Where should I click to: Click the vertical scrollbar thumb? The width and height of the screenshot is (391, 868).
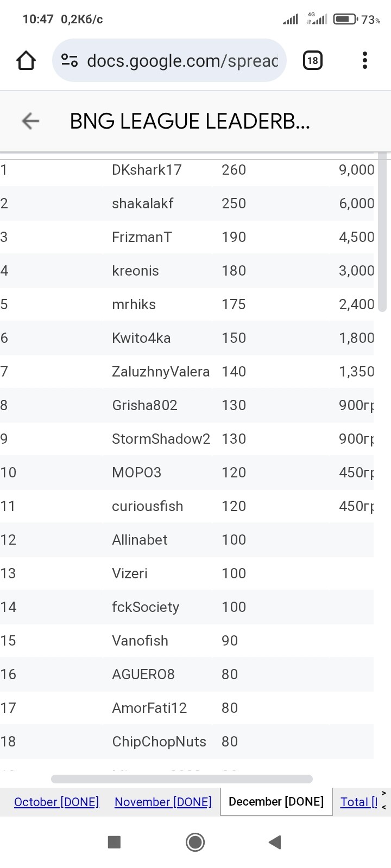tap(382, 233)
